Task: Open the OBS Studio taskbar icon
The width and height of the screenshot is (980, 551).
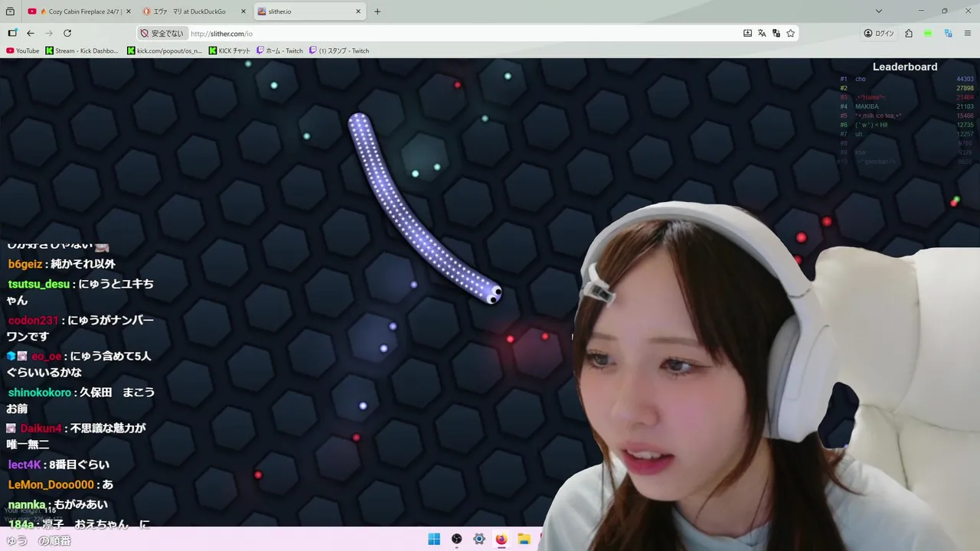Action: 456,539
